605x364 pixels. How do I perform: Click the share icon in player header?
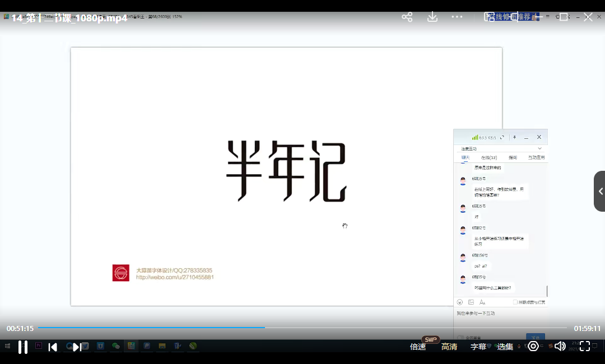407,17
